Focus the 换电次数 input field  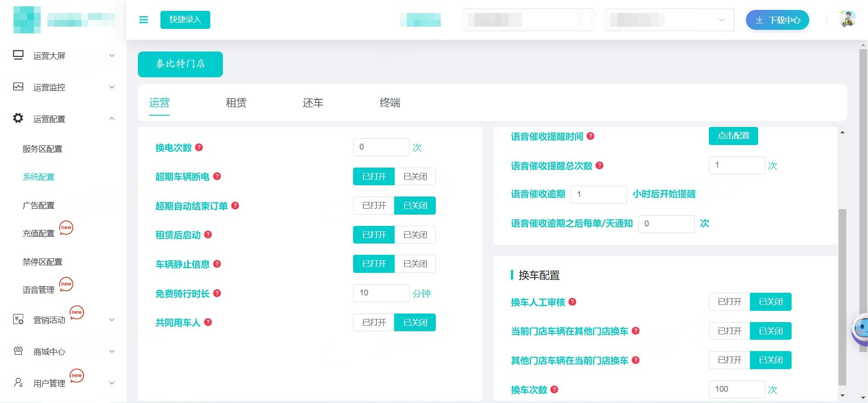click(x=381, y=147)
